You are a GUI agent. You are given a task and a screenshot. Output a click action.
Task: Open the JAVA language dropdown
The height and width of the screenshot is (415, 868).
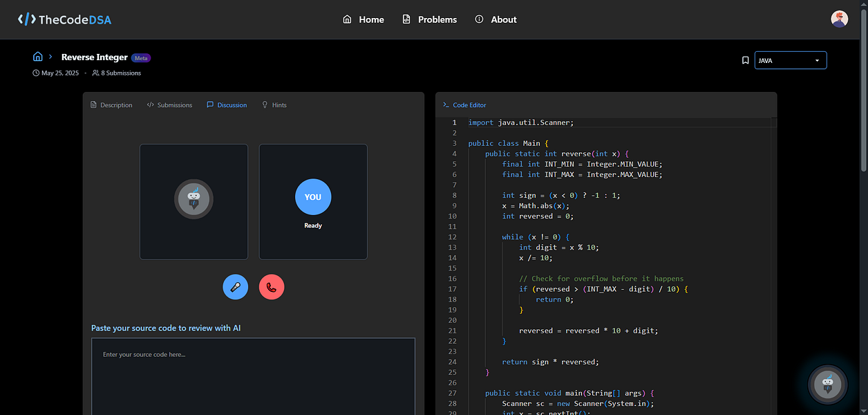coord(790,60)
